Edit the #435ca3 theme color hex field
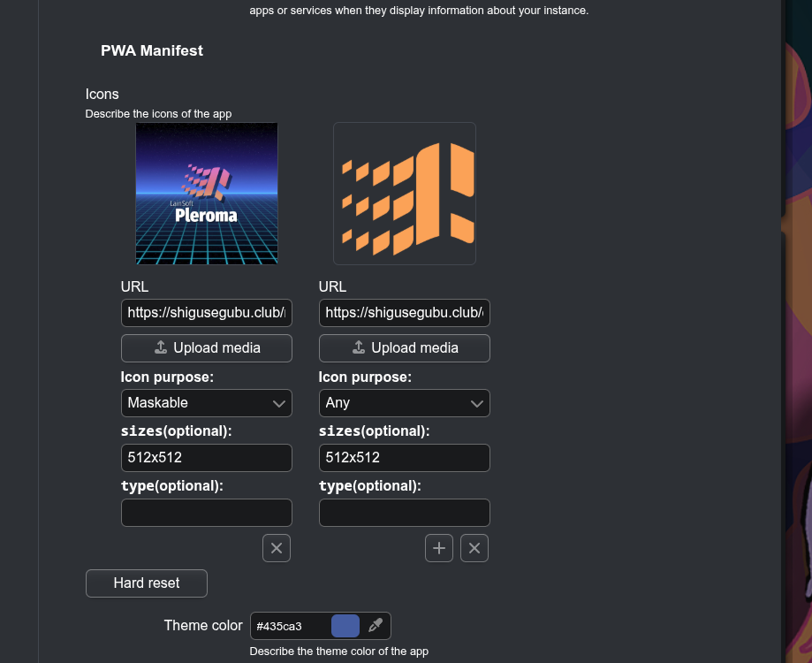 [x=290, y=627]
